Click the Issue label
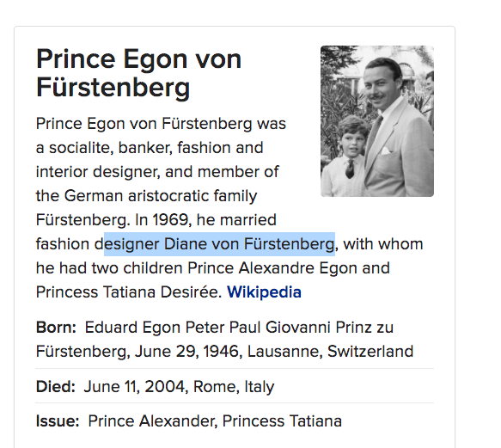The width and height of the screenshot is (501, 448). pos(58,420)
